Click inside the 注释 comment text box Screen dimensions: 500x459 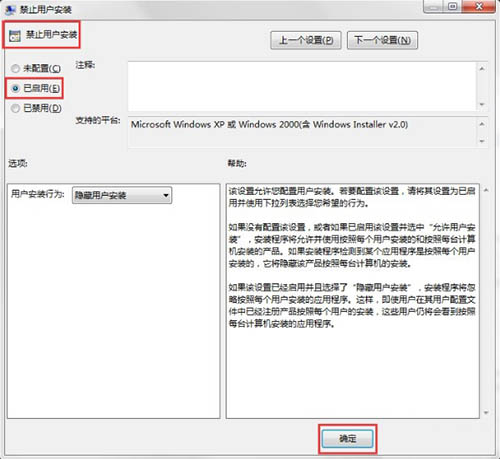[x=302, y=86]
